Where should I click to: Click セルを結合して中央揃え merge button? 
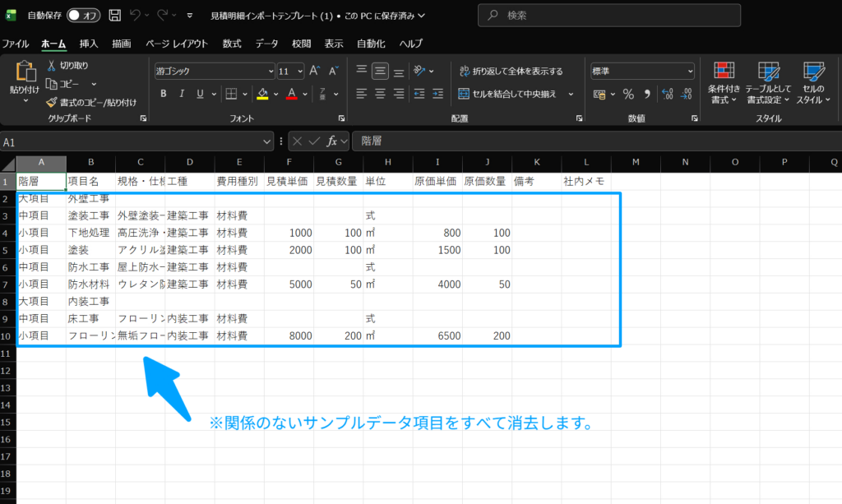coord(511,94)
